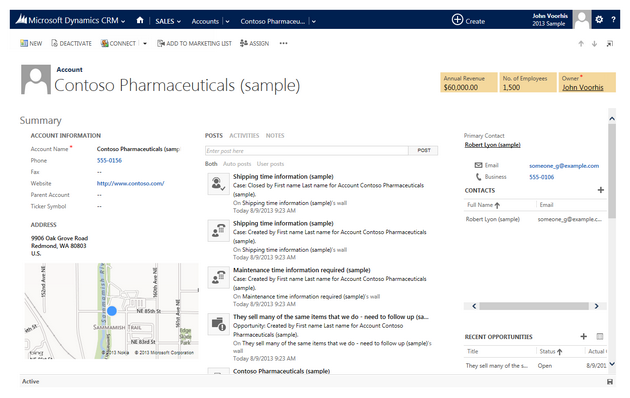This screenshot has width=630, height=398.
Task: Open first Shipping time information post title
Action: (283, 176)
